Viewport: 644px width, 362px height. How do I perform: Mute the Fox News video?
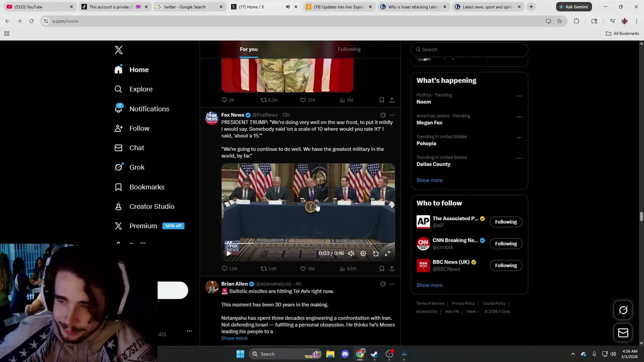coord(351,253)
